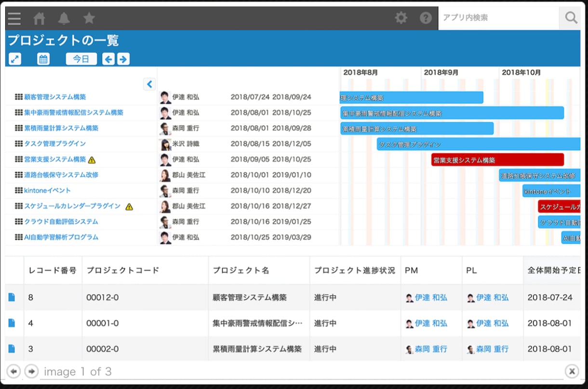Go to the home icon
Screen dimensions: 588x389
click(39, 18)
